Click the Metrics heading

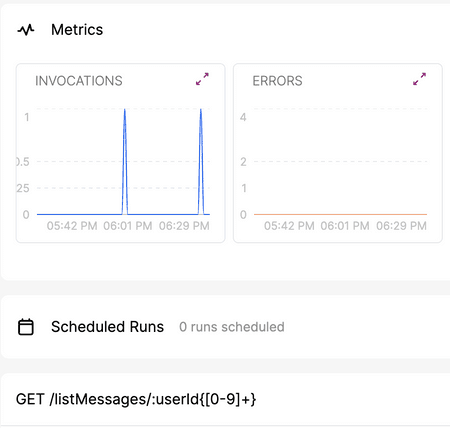[x=77, y=30]
